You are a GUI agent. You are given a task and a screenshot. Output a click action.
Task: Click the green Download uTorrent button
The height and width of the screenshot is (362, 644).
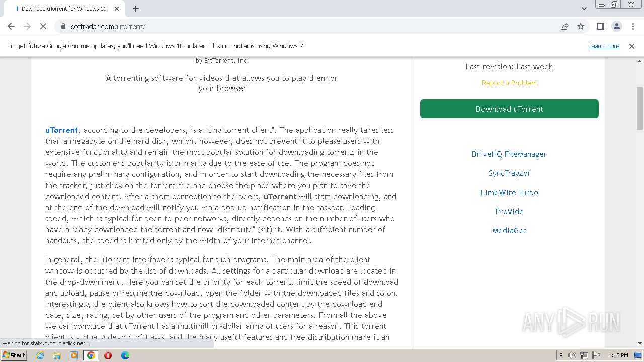click(509, 109)
